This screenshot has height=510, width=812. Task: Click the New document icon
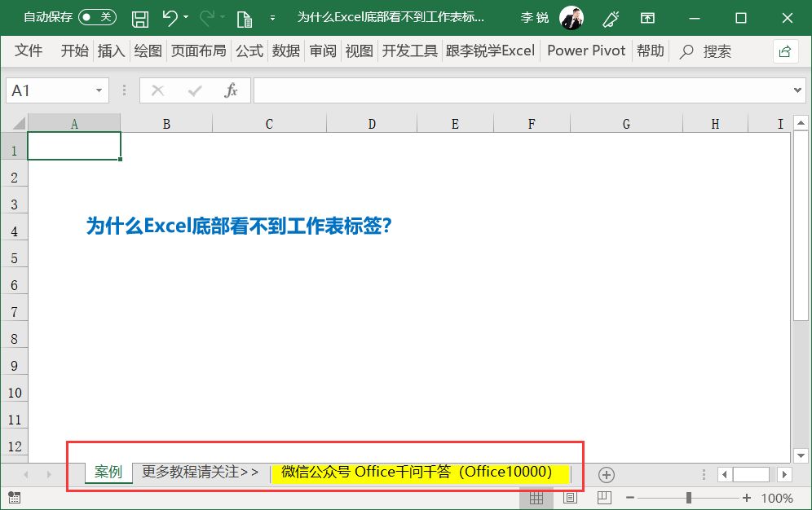click(244, 18)
